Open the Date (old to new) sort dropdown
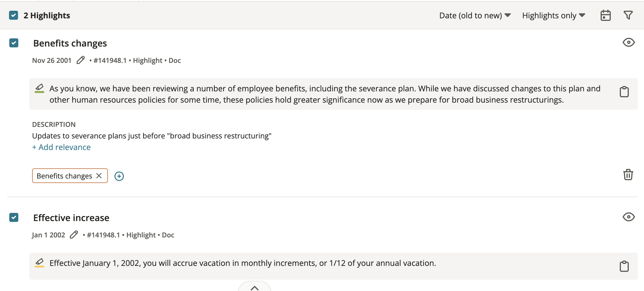644x291 pixels. (475, 15)
